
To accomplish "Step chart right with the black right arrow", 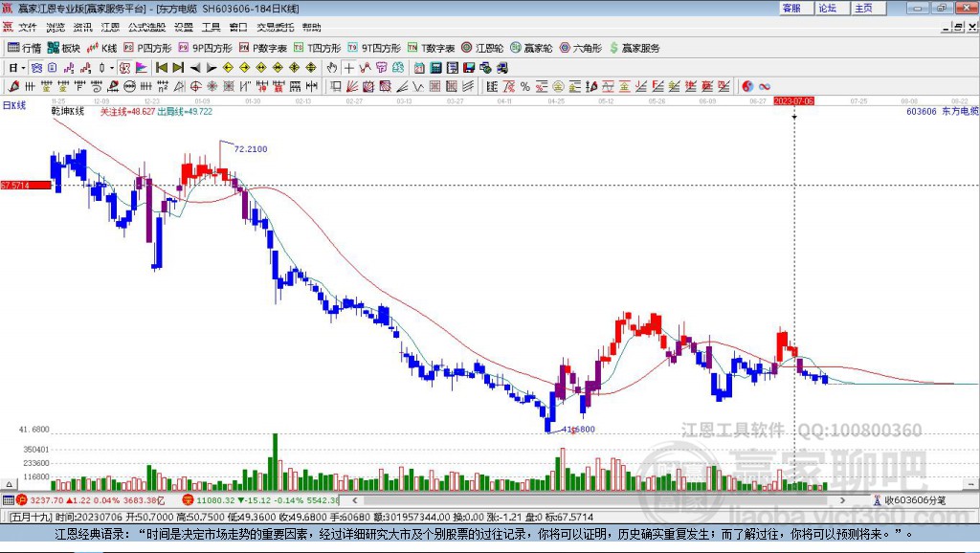I will (x=212, y=68).
